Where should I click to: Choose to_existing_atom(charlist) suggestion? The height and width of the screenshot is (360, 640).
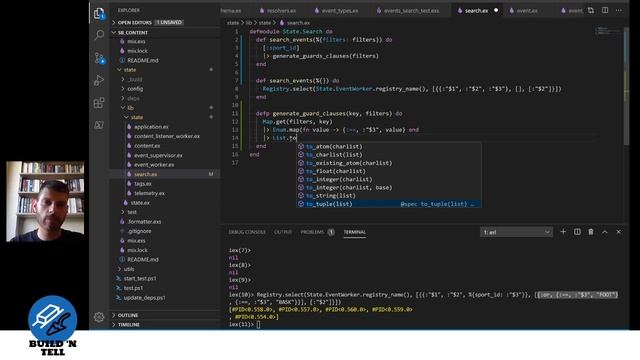[x=389, y=163]
